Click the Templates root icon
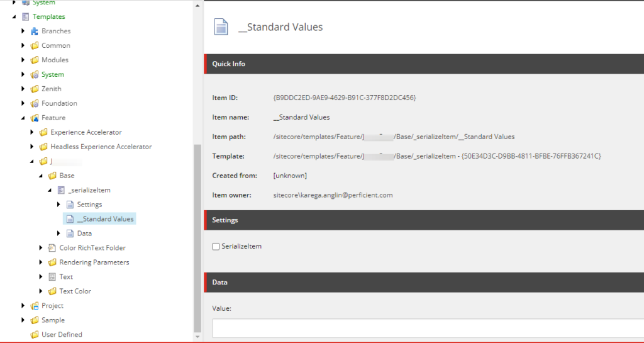 click(x=26, y=16)
